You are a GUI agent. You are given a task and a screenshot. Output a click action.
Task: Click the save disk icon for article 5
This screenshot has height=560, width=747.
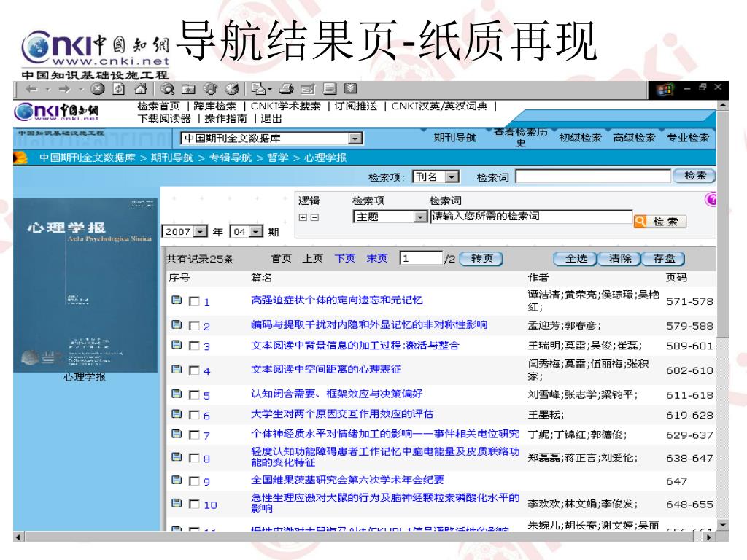(177, 394)
